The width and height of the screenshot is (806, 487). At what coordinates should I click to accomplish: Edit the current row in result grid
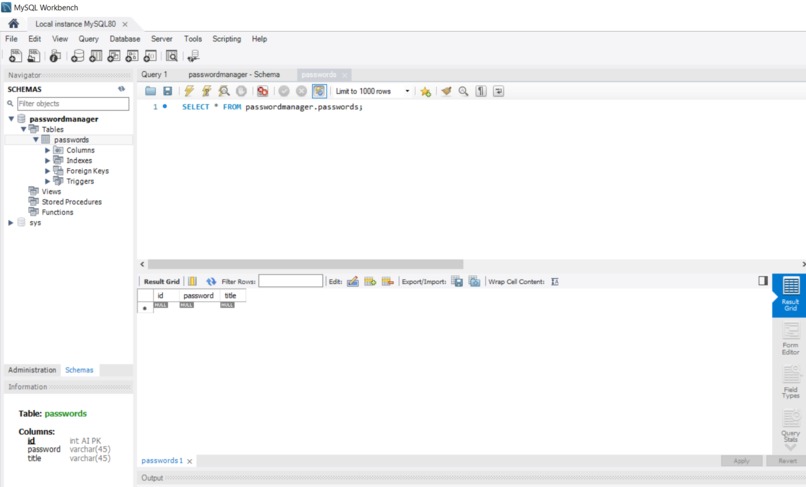point(353,281)
